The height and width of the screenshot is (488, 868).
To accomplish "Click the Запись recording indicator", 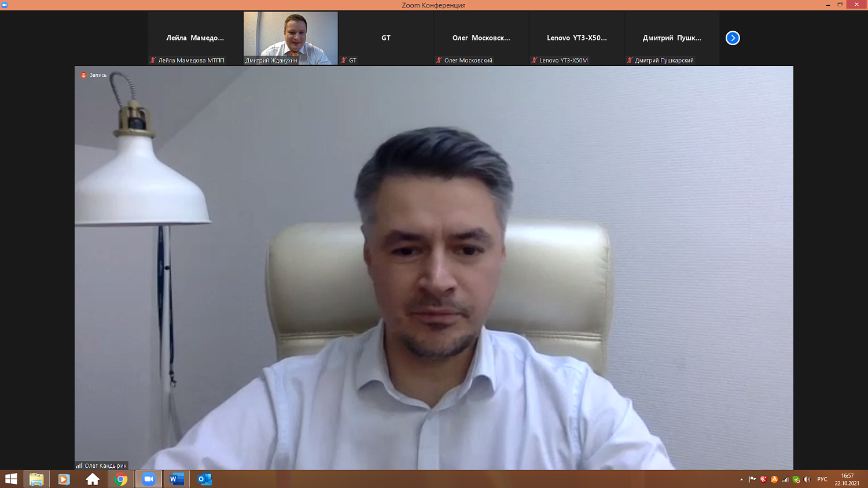I will point(94,75).
